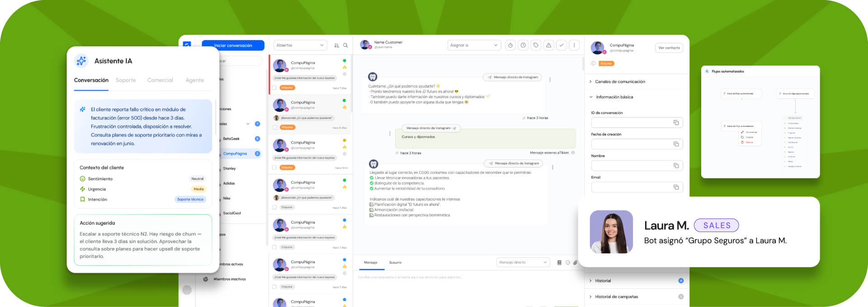Open options for Cursos y dipomados message
Screen dimensions: 868x307
tap(390, 134)
